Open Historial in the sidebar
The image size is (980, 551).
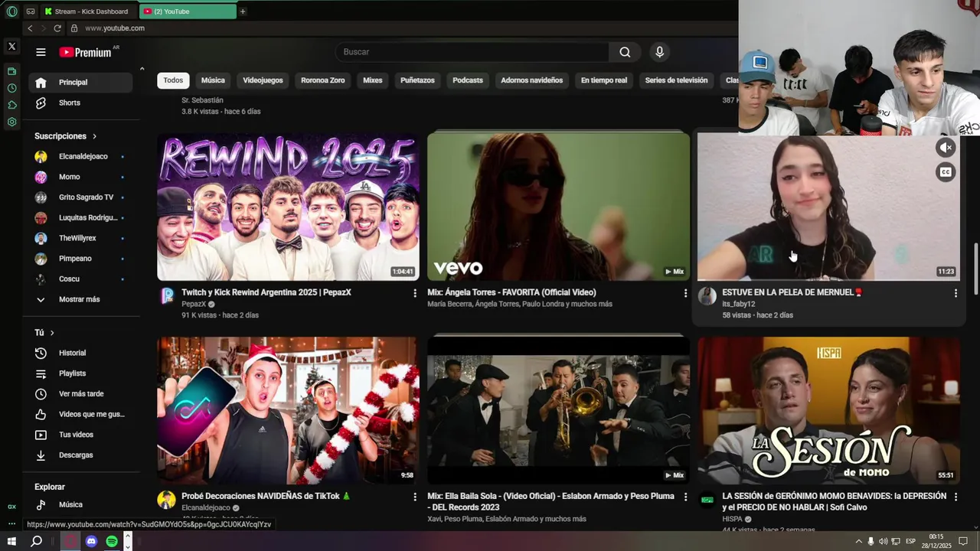[x=80, y=353]
